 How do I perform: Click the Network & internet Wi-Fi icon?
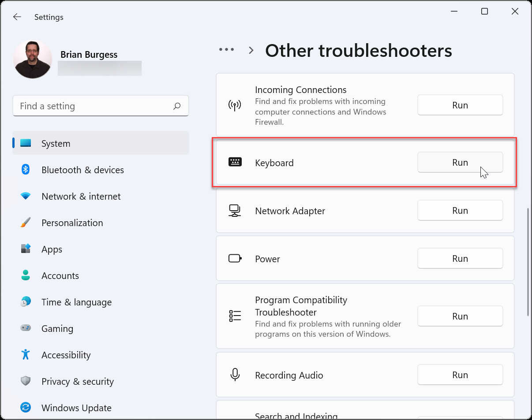point(26,196)
